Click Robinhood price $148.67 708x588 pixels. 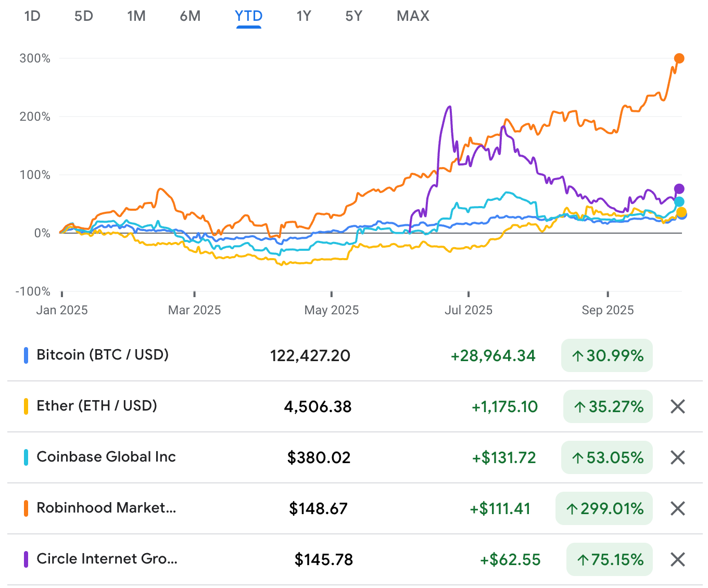click(x=319, y=508)
